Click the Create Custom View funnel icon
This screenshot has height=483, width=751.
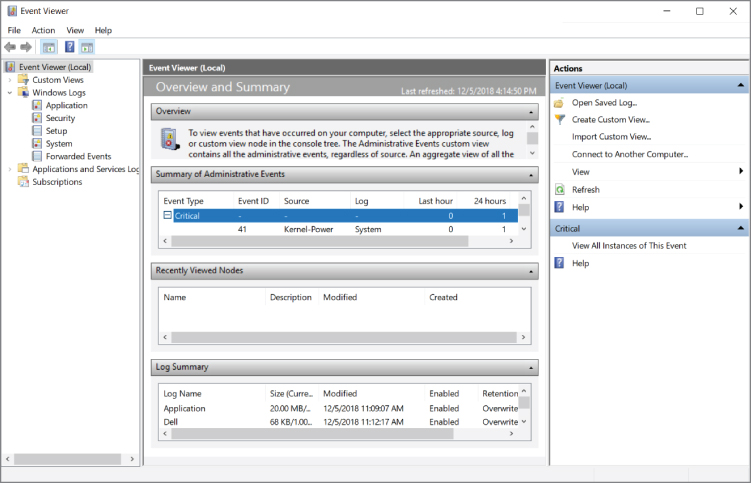(x=559, y=119)
